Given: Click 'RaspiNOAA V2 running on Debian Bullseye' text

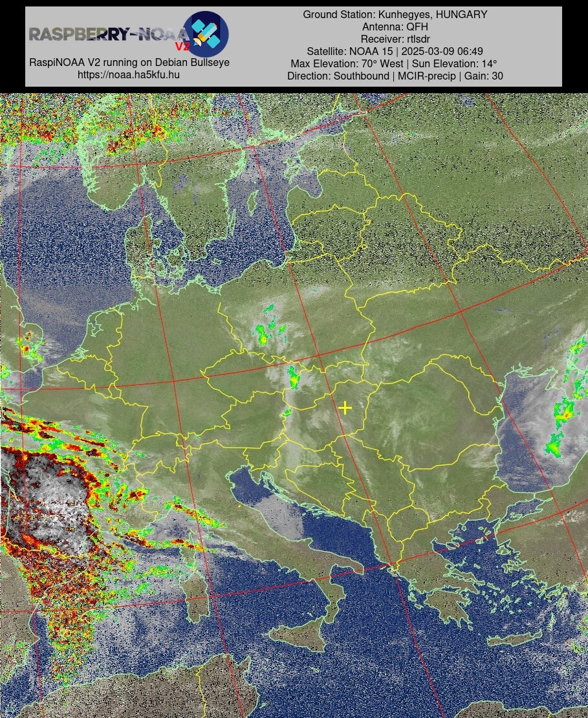Looking at the screenshot, I should [129, 62].
